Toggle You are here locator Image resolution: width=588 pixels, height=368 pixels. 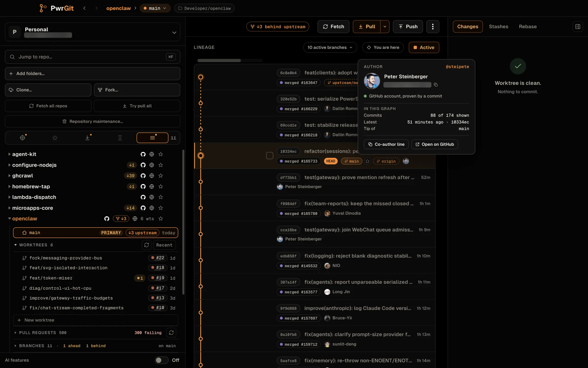pyautogui.click(x=383, y=47)
